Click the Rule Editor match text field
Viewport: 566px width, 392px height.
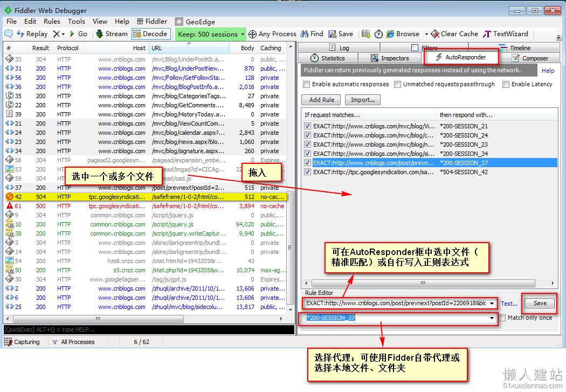coord(396,304)
